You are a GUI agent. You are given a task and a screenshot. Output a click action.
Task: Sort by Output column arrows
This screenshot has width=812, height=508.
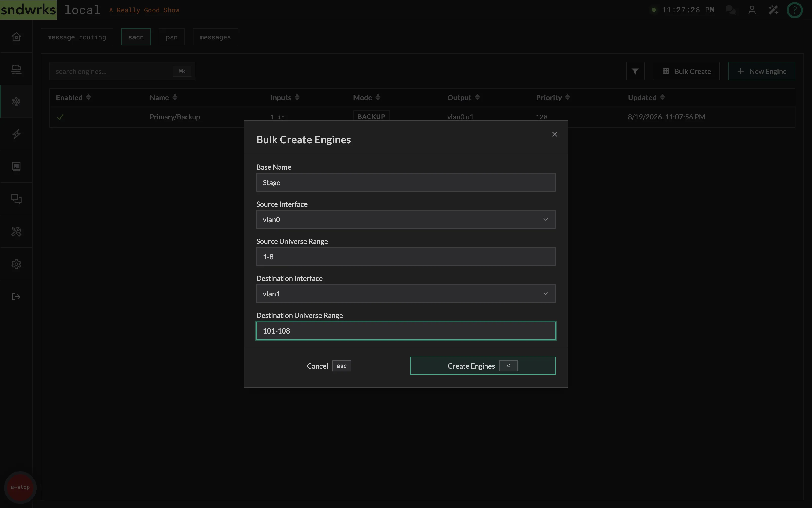pyautogui.click(x=477, y=98)
